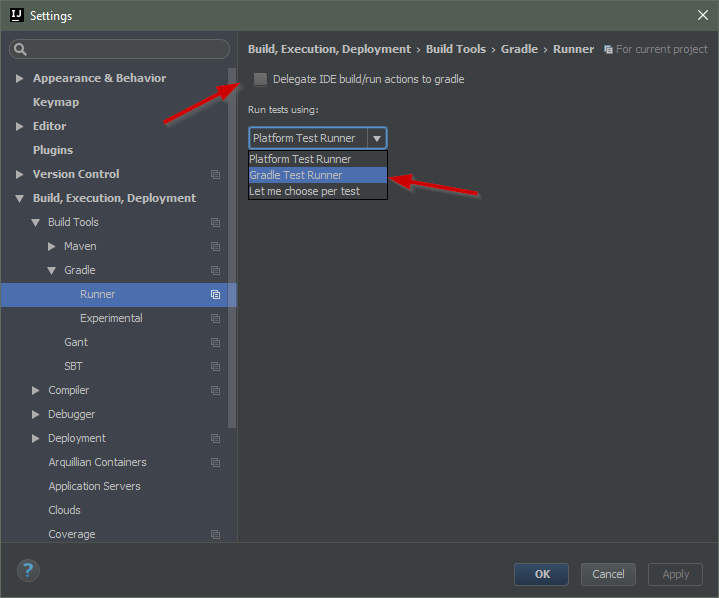Click the Apply button
Image resolution: width=719 pixels, height=598 pixels.
click(675, 574)
